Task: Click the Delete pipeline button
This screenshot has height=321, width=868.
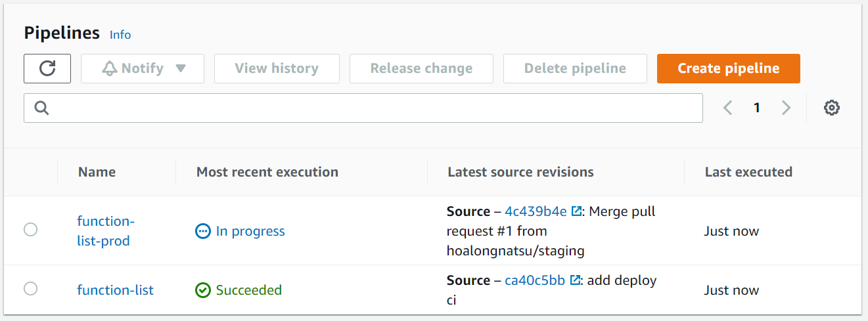Action: 575,68
